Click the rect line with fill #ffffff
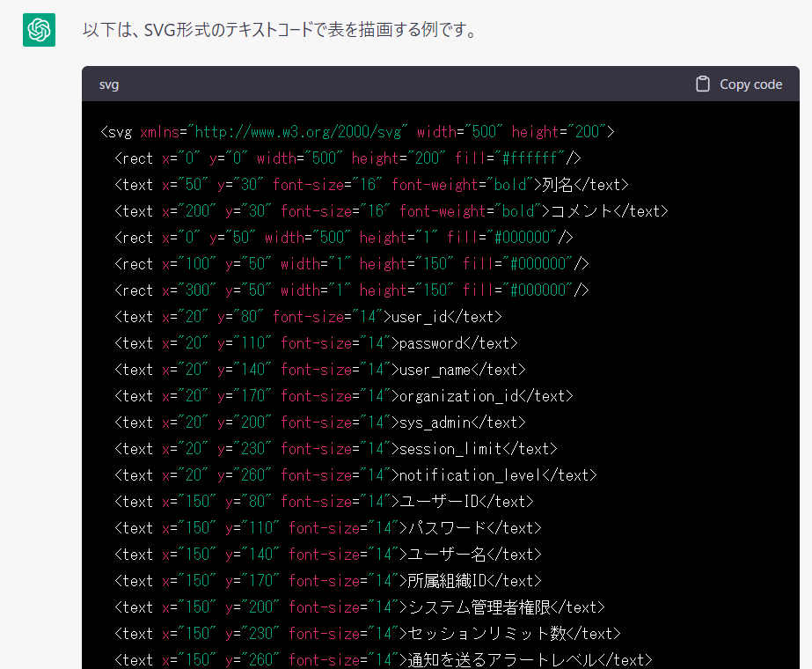812x669 pixels. pos(348,158)
